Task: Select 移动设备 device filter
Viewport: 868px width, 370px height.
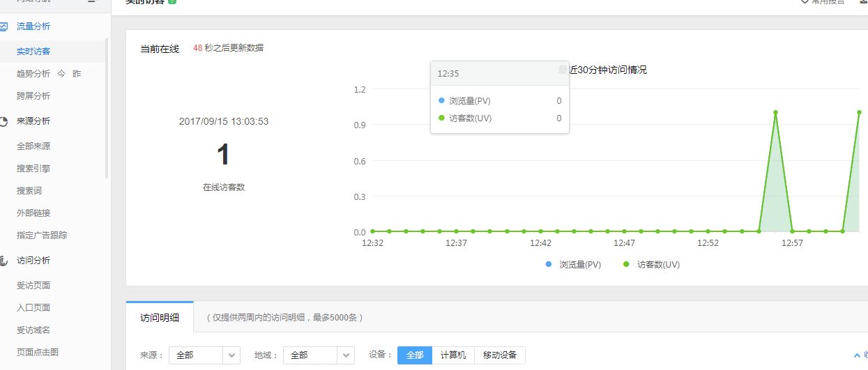Action: pyautogui.click(x=499, y=355)
